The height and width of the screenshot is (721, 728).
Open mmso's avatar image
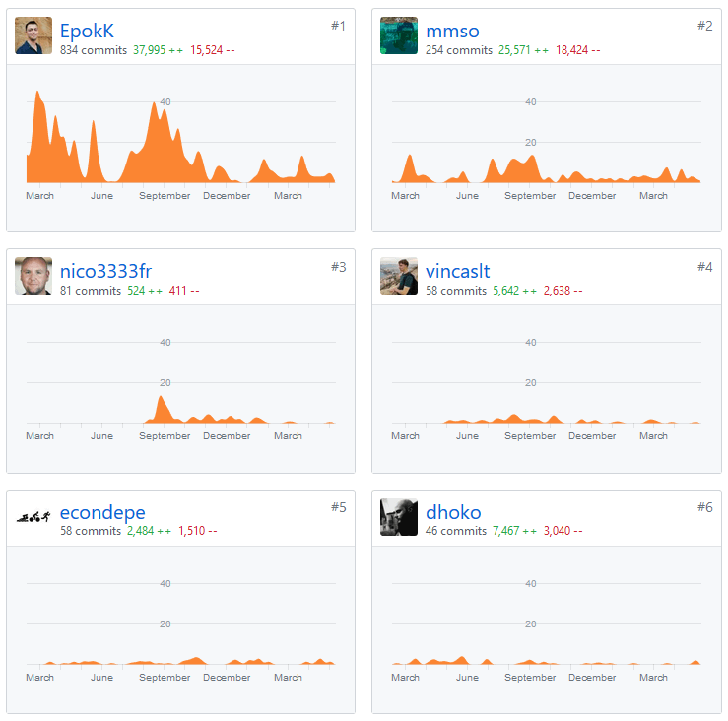[x=399, y=35]
